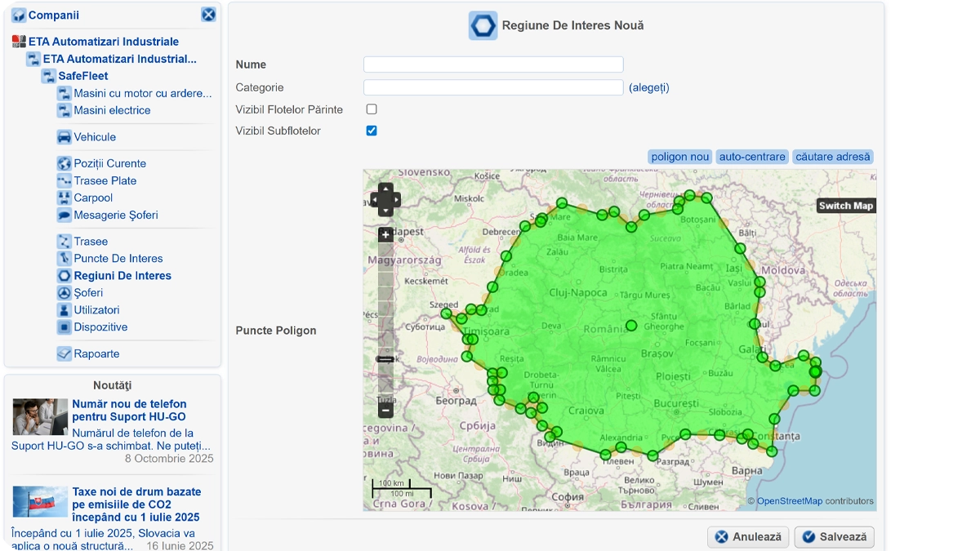Click the Poziții Curente globe icon
980x551 pixels.
[x=64, y=163]
